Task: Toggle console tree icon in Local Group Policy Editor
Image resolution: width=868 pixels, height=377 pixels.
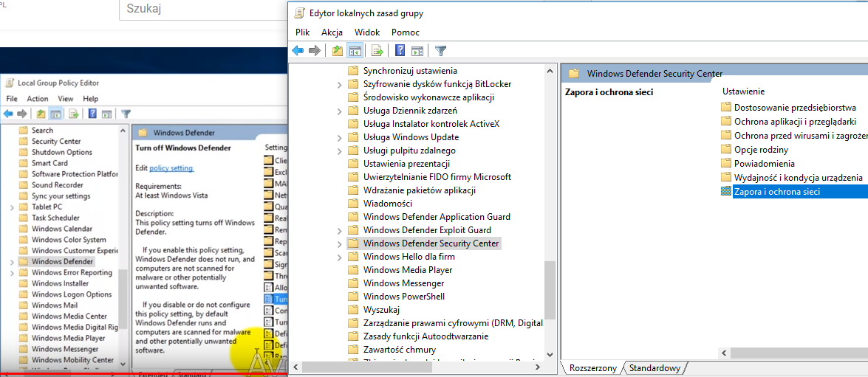Action: click(x=55, y=114)
